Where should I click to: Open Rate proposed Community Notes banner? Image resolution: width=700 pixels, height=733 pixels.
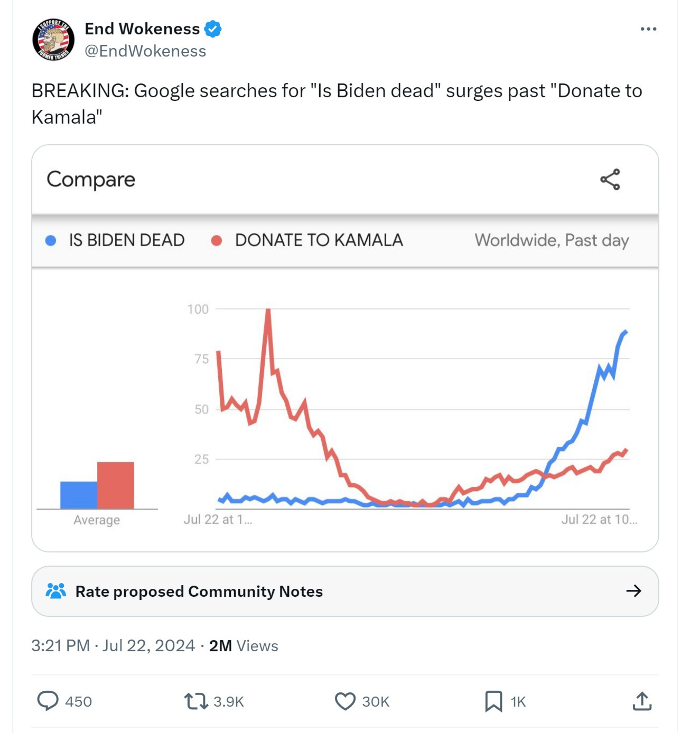pyautogui.click(x=345, y=591)
